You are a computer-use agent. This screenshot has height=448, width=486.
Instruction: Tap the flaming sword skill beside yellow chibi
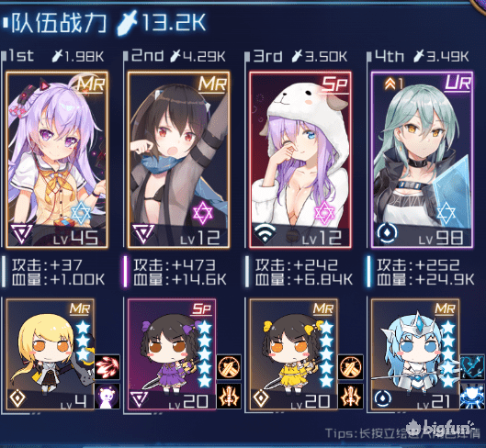coord(351,397)
